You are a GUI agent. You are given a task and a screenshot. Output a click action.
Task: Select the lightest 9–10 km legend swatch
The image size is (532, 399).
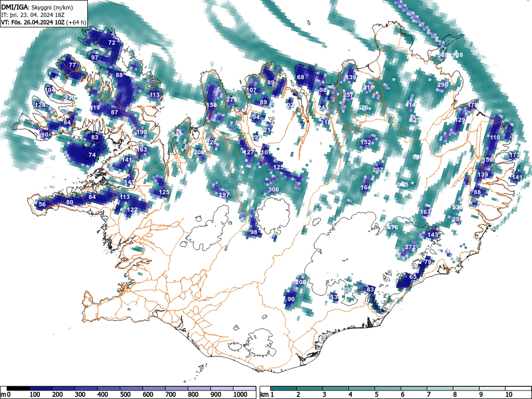pyautogui.click(x=492, y=388)
